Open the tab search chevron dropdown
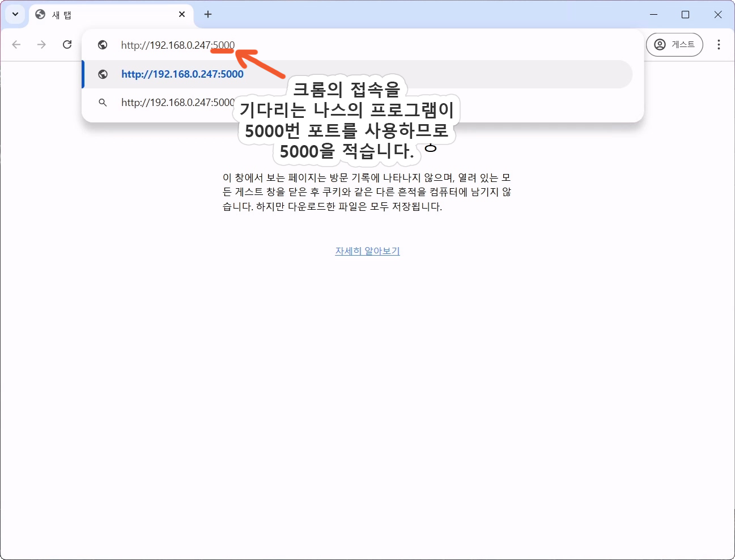This screenshot has width=735, height=560. pyautogui.click(x=15, y=14)
